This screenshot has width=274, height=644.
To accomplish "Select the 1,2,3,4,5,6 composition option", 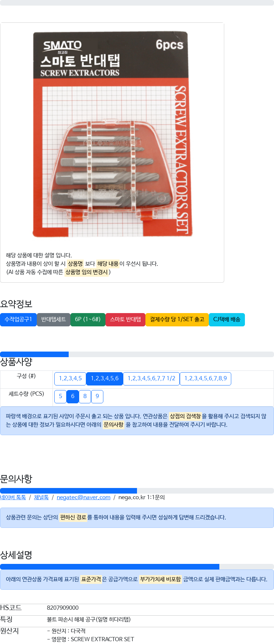I will tap(104, 378).
